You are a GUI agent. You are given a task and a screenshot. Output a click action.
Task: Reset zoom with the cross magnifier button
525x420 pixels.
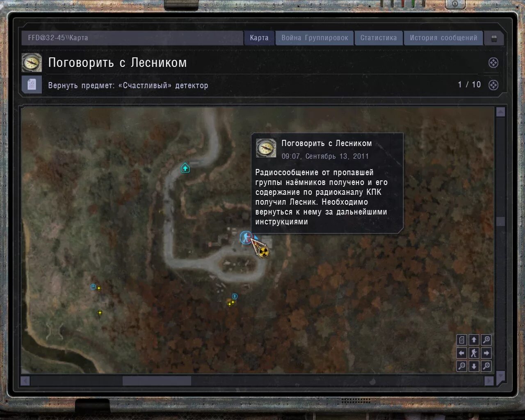pos(486,366)
